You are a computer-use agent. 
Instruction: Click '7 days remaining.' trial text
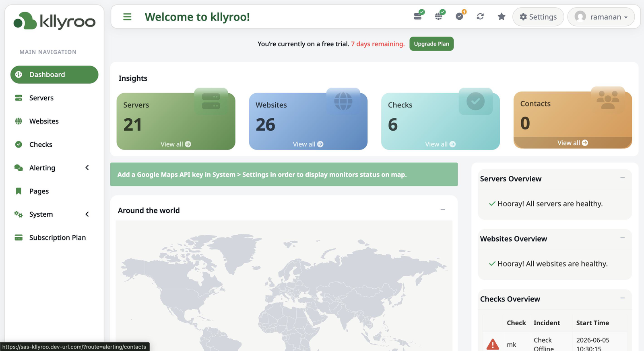pyautogui.click(x=378, y=44)
